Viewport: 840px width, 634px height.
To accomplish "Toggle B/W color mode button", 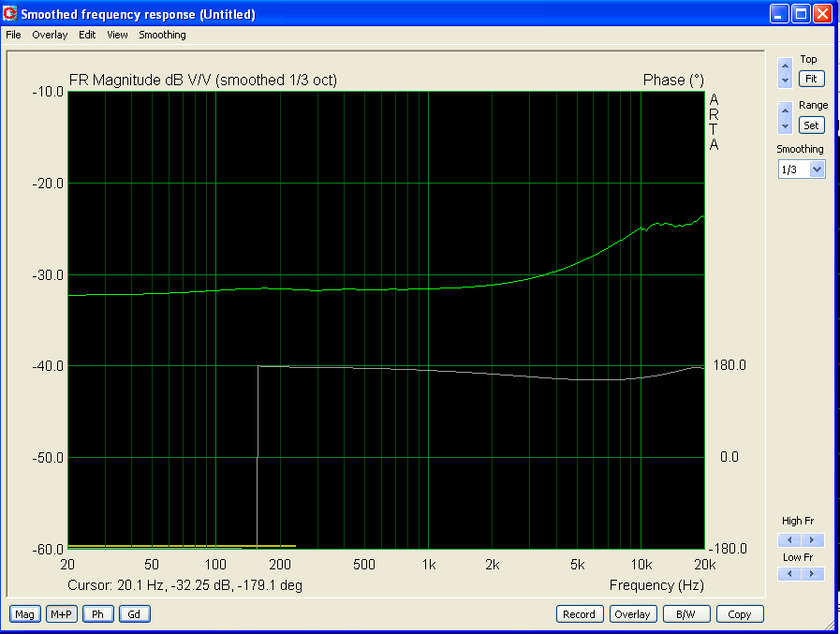I will (685, 614).
